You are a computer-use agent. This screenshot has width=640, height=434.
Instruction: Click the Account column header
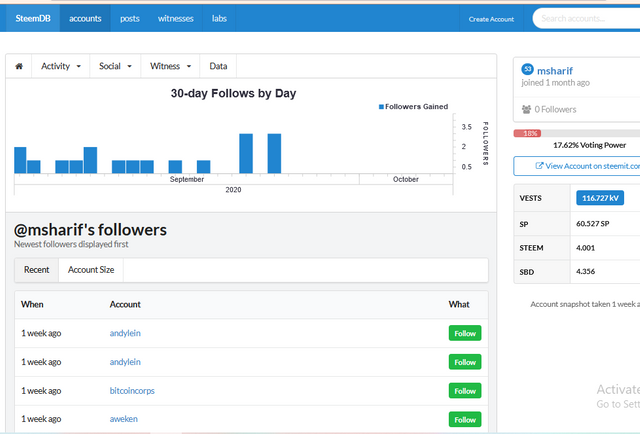pos(125,305)
